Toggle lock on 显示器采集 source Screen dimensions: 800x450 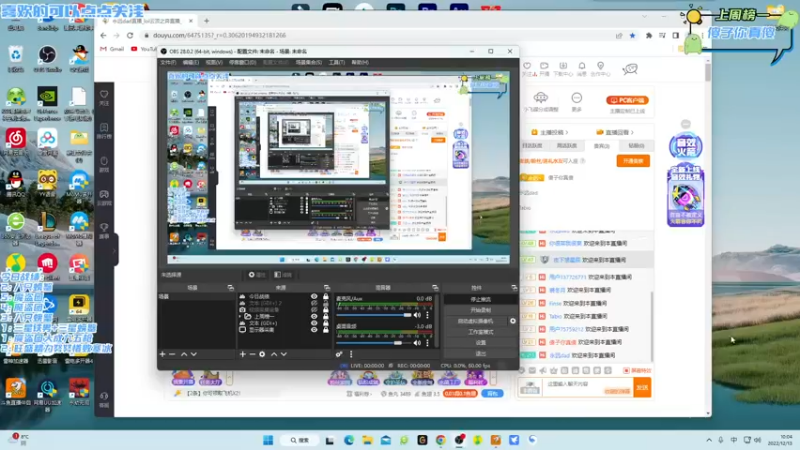pos(326,330)
